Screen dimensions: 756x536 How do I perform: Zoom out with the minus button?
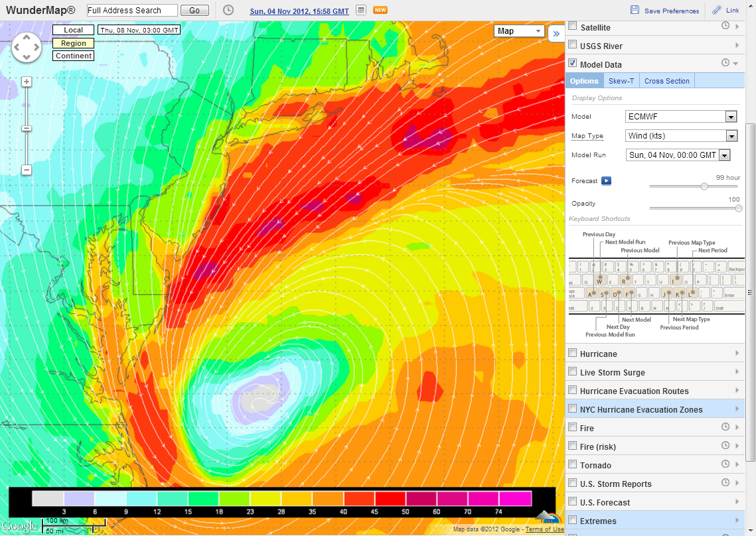point(27,170)
